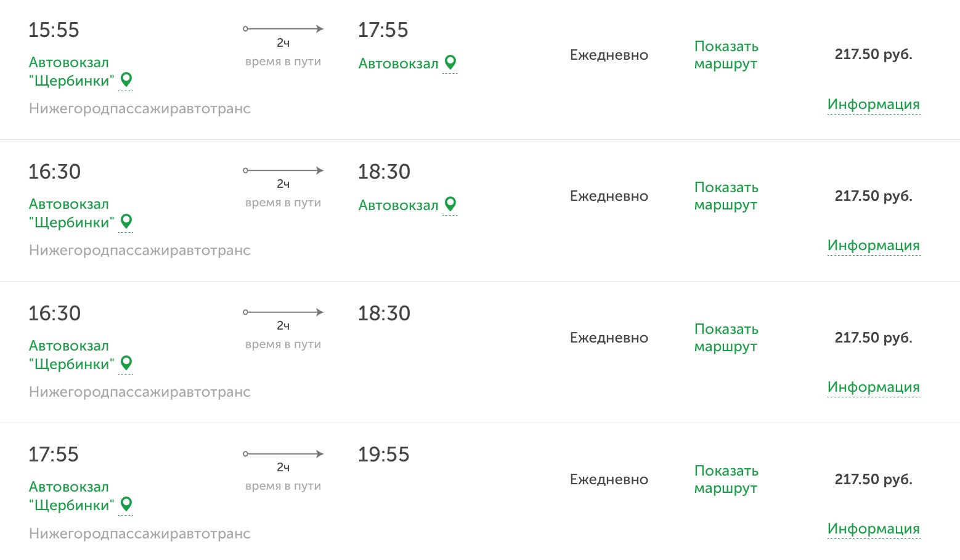Image resolution: width=960 pixels, height=560 pixels.
Task: Click map pin beside 15:55 departure Щербинки station
Action: point(126,79)
